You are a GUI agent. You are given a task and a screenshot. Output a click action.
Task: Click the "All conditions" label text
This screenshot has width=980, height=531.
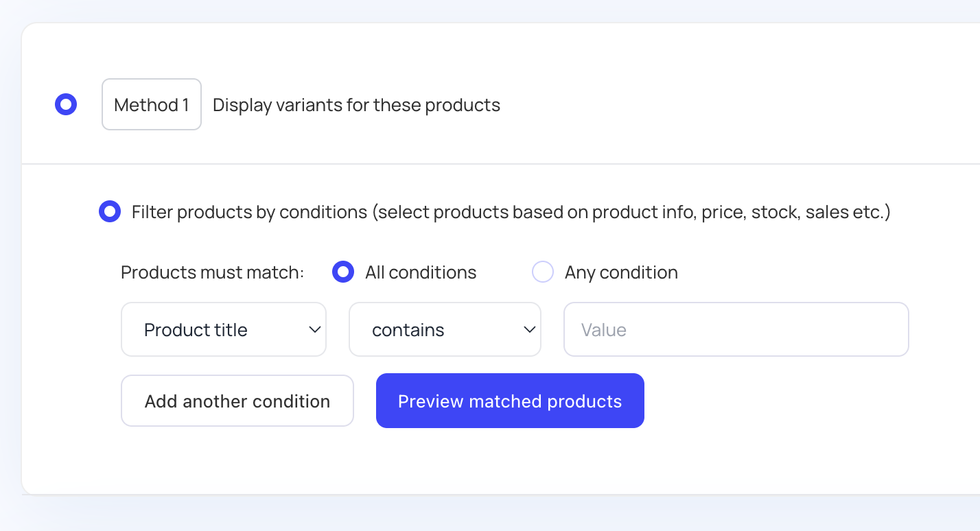[x=421, y=272]
